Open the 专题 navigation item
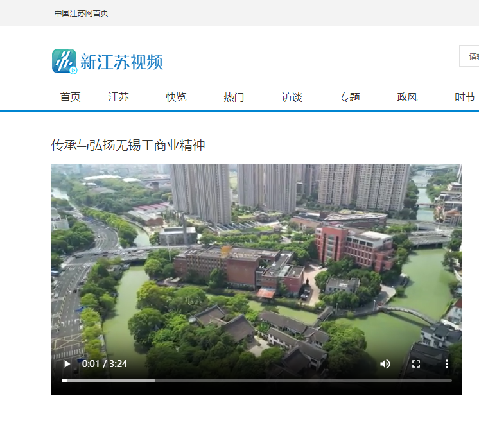The image size is (479, 448). coord(350,98)
